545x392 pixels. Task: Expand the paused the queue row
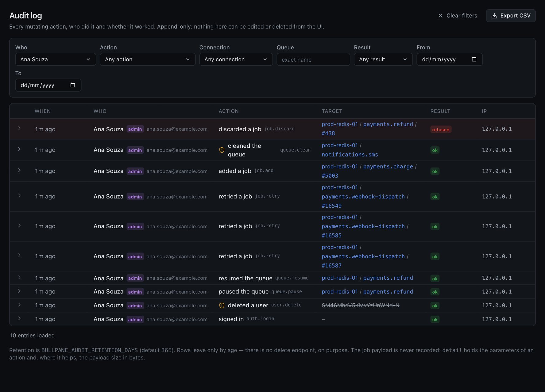click(x=19, y=291)
